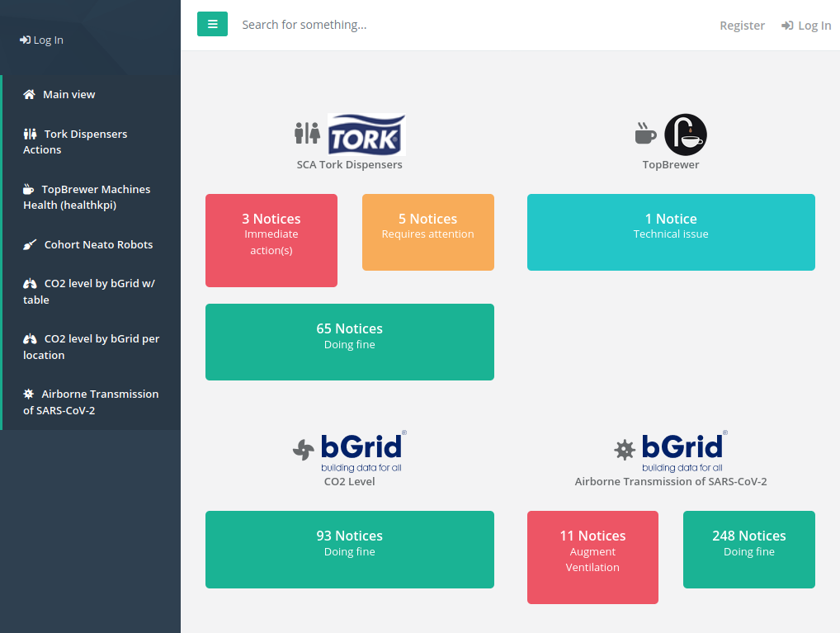Click the mug icon beside TopBrewer Machines Health
Viewport: 840px width, 633px height.
[28, 189]
